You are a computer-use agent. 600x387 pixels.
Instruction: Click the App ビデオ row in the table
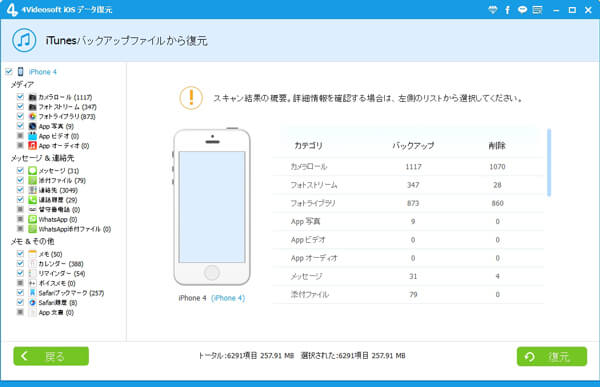click(408, 240)
